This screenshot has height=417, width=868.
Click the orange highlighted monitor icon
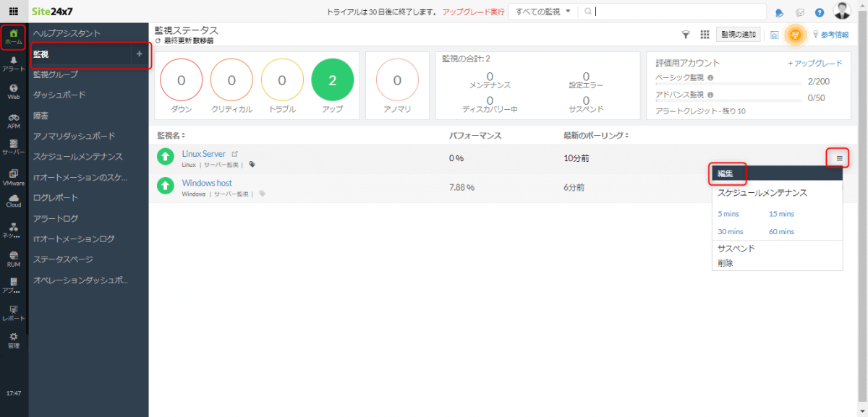[795, 35]
